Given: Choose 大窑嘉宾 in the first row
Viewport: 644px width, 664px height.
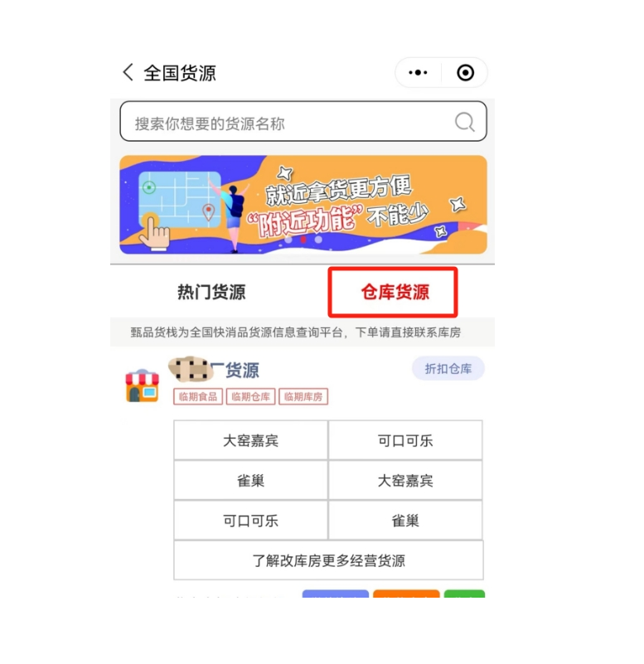Looking at the screenshot, I should [x=250, y=440].
